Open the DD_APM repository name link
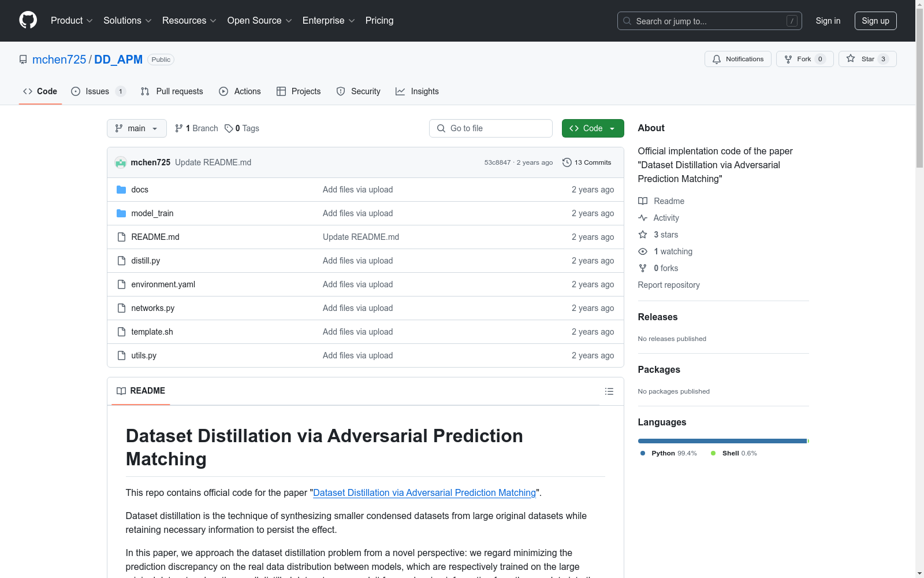 [x=118, y=60]
